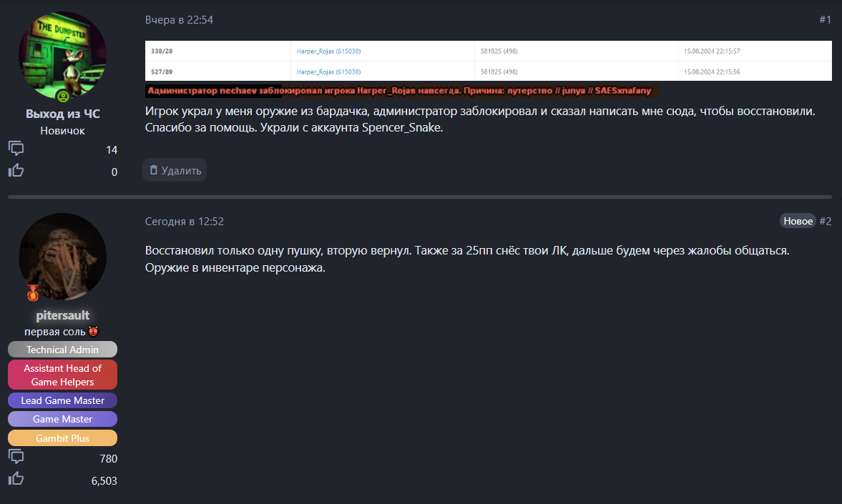Click the trash icon in the Удалить button
Screen dimensions: 842x504
[153, 170]
